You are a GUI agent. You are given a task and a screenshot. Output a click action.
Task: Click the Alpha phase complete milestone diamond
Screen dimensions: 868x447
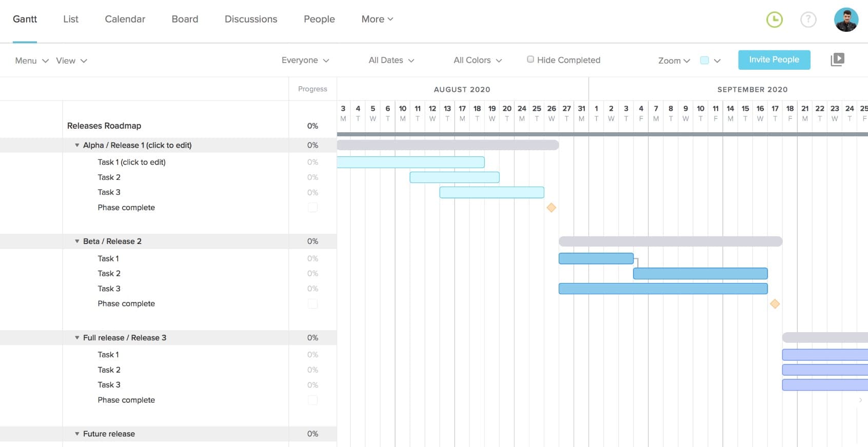551,208
